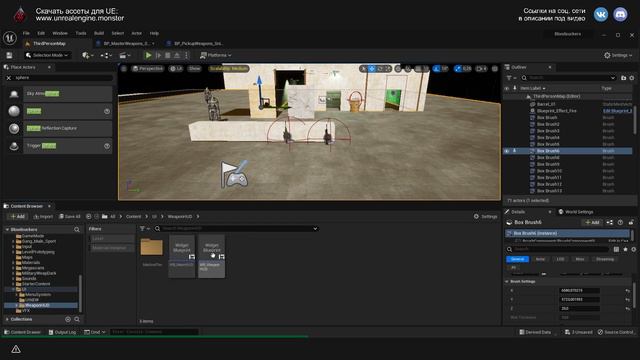Toggle grid position snapping
640x360 pixels.
pyautogui.click(x=418, y=69)
